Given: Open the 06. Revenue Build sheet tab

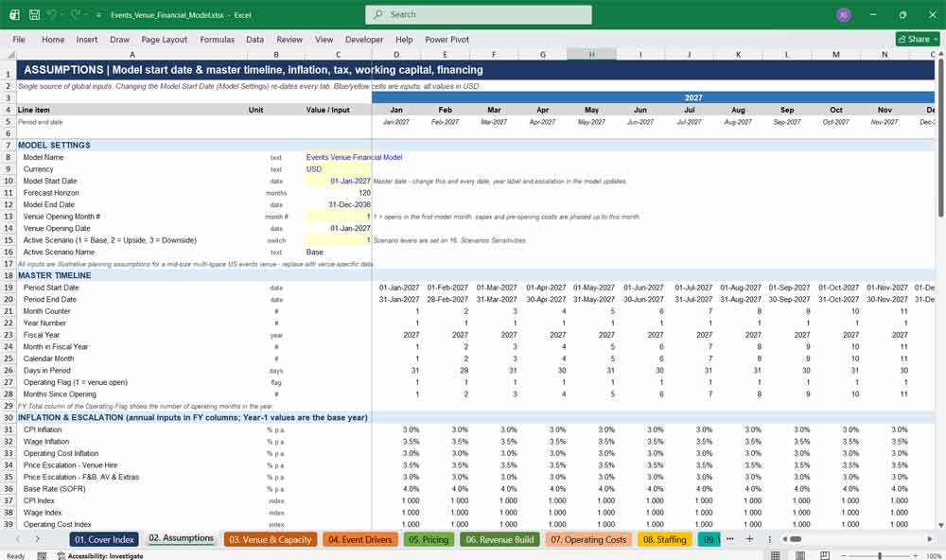Looking at the screenshot, I should [499, 539].
